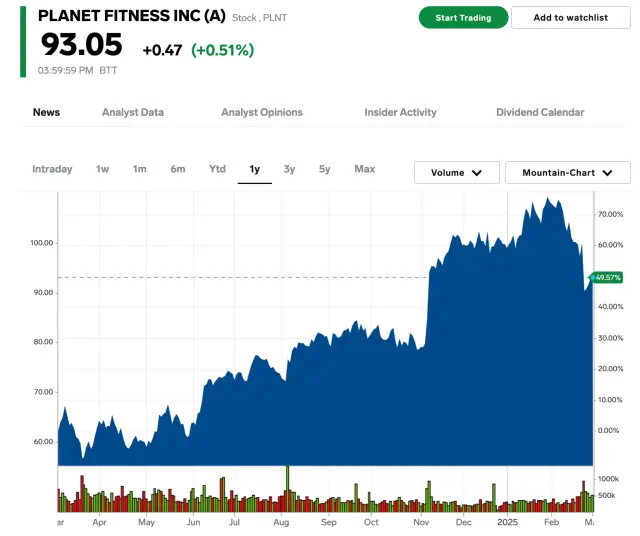This screenshot has height=536, width=640.
Task: Switch chart to 3y range
Action: tap(289, 169)
